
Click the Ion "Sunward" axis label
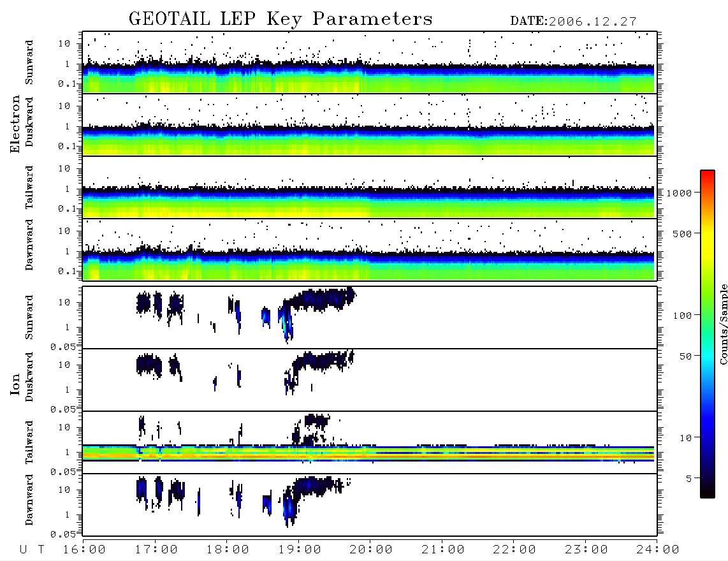click(29, 317)
